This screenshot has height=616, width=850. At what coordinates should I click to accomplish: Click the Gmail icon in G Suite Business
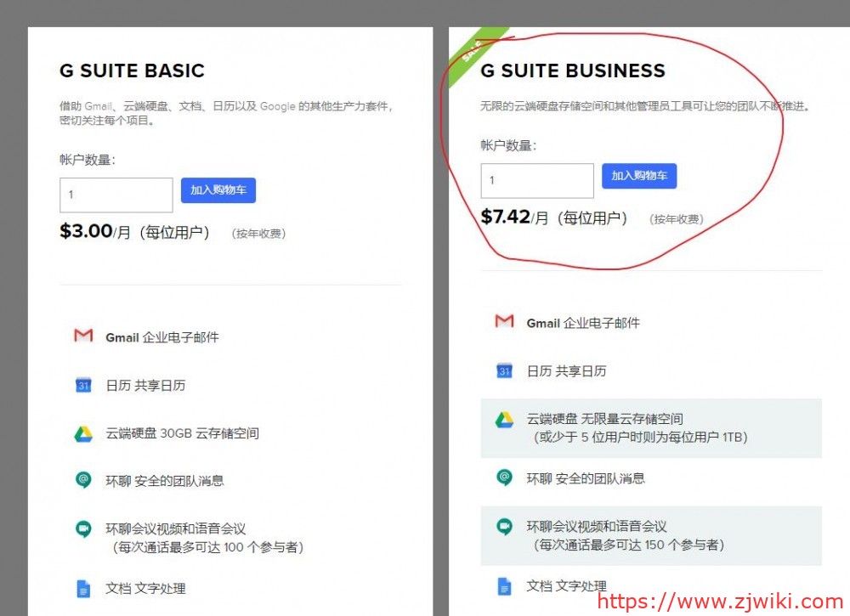click(504, 322)
